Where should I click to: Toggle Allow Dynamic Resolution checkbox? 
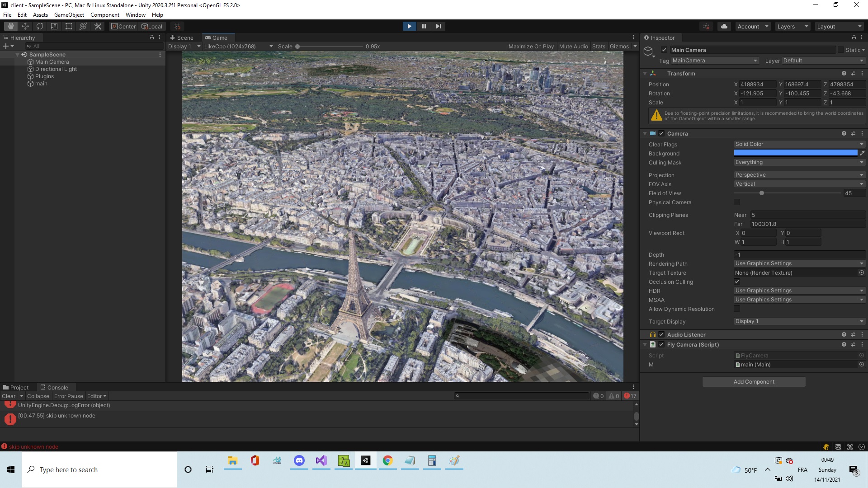tap(737, 309)
